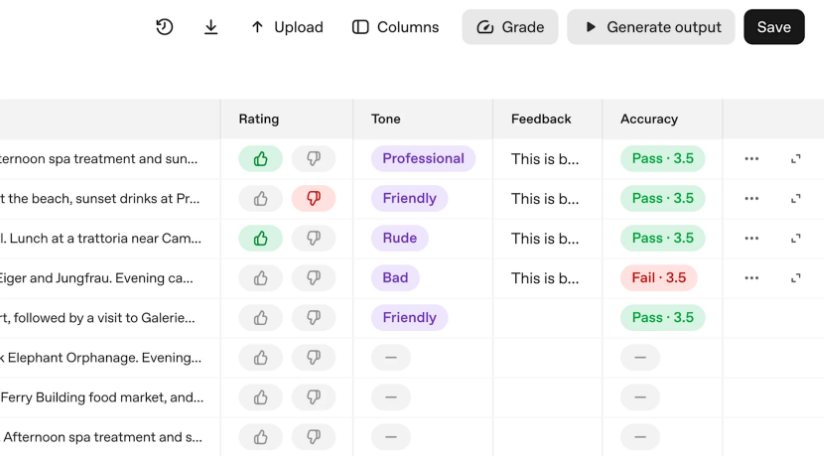Save the current table
The height and width of the screenshot is (456, 824).
pyautogui.click(x=774, y=27)
